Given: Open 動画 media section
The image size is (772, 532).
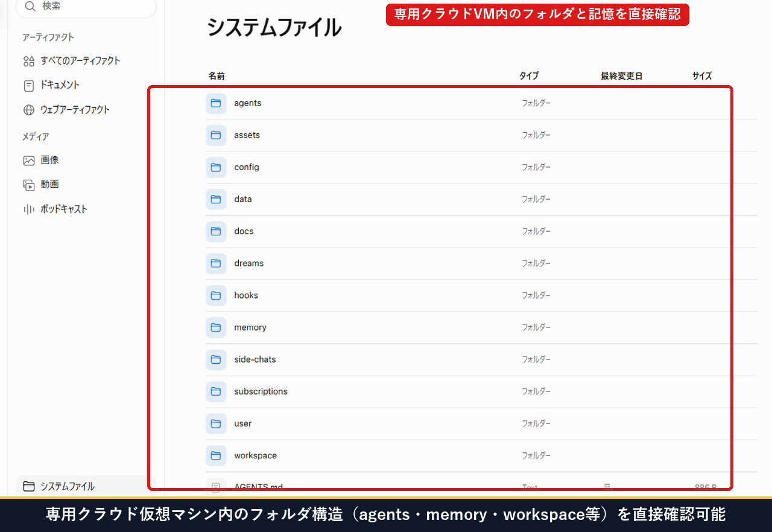Looking at the screenshot, I should pos(50,185).
